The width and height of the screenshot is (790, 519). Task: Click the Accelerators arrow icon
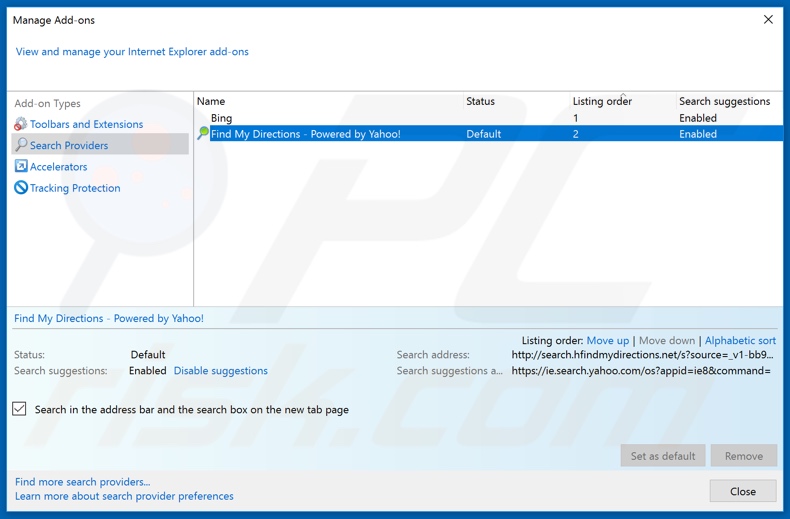click(x=21, y=166)
